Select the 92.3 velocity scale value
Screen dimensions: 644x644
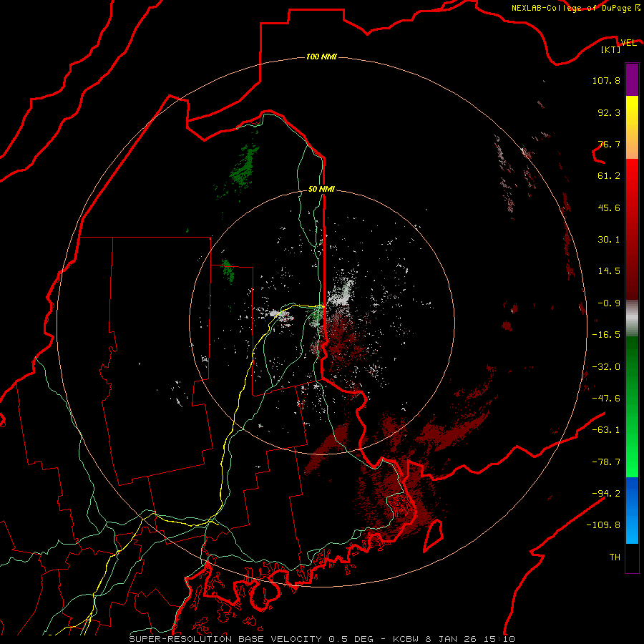coord(609,112)
